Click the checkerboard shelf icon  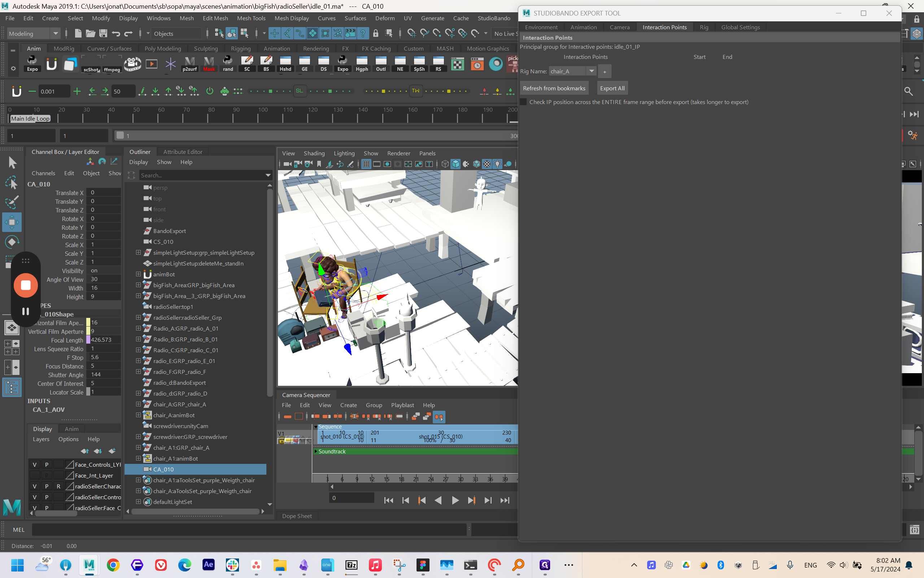(x=457, y=64)
